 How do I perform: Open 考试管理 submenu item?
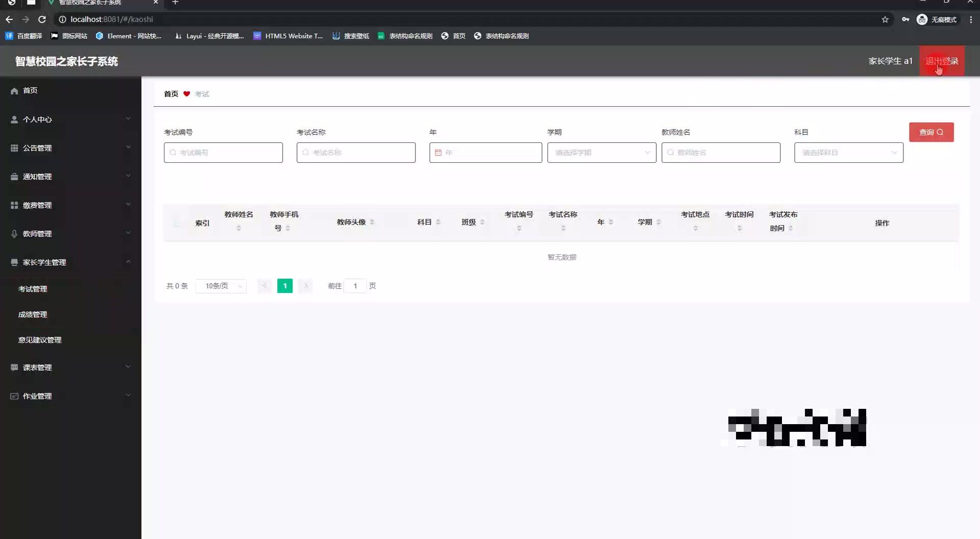point(70,289)
